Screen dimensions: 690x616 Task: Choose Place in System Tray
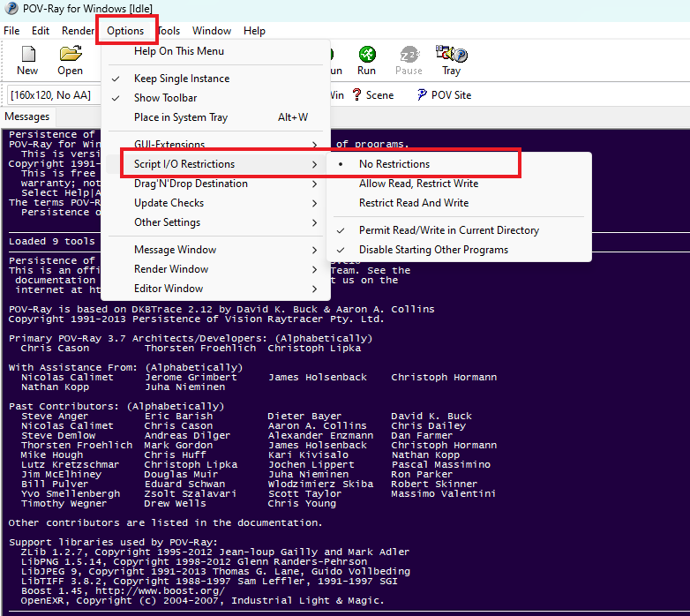pyautogui.click(x=215, y=117)
